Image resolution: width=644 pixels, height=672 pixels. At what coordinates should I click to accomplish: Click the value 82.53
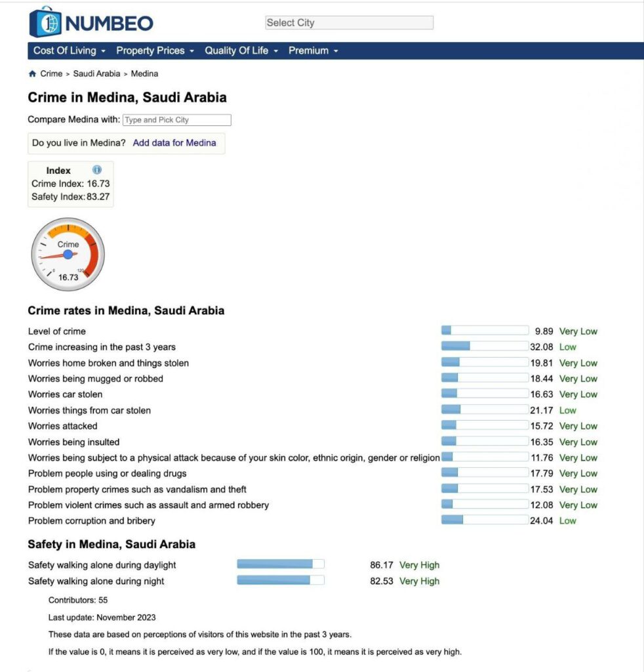click(x=382, y=581)
